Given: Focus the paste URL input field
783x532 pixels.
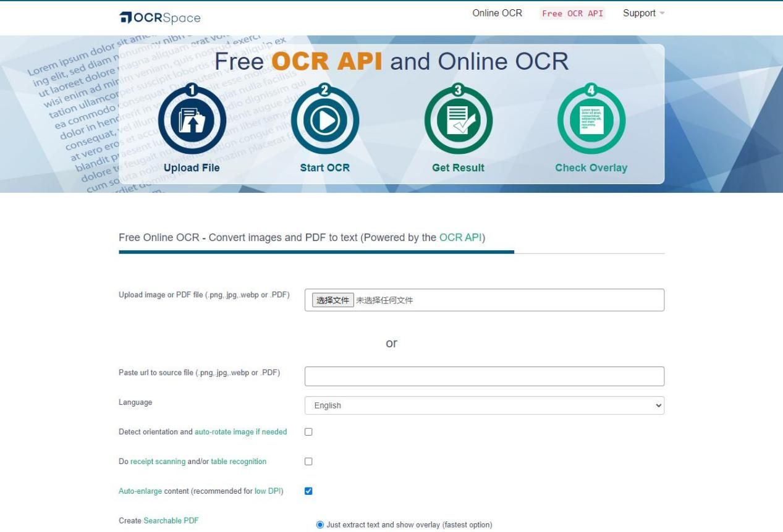Looking at the screenshot, I should (485, 376).
